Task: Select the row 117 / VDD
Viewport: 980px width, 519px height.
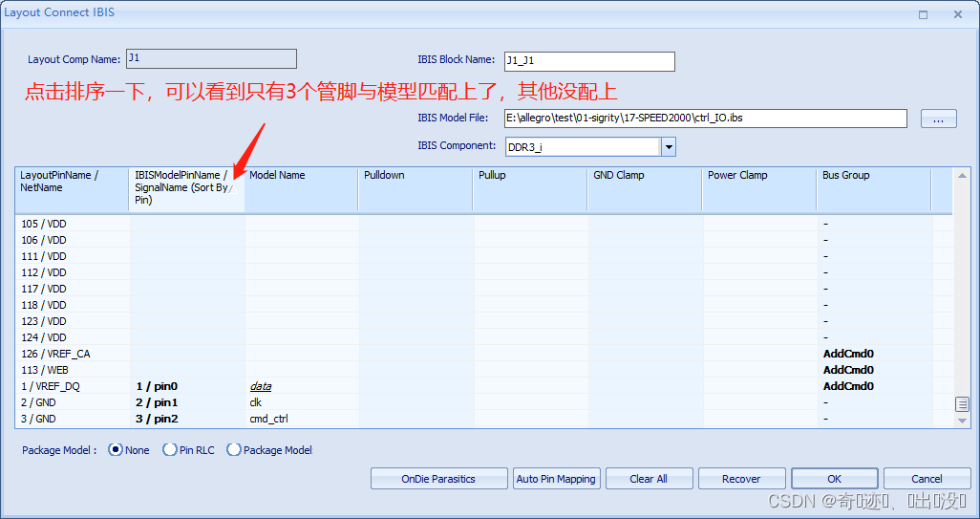Action: click(x=483, y=289)
